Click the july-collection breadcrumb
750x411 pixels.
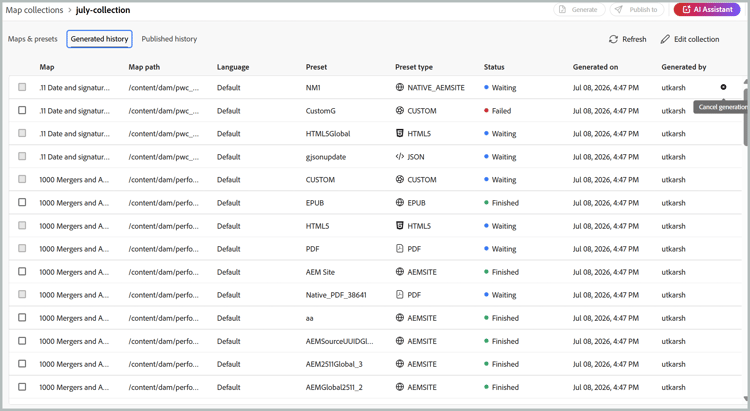point(103,10)
